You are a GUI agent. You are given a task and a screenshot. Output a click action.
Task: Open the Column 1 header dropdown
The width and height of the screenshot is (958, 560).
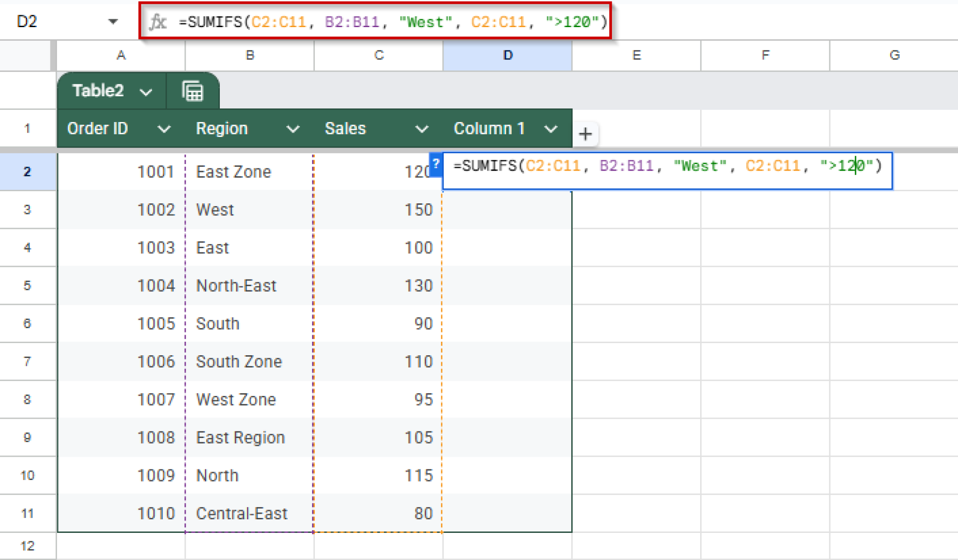pos(551,129)
